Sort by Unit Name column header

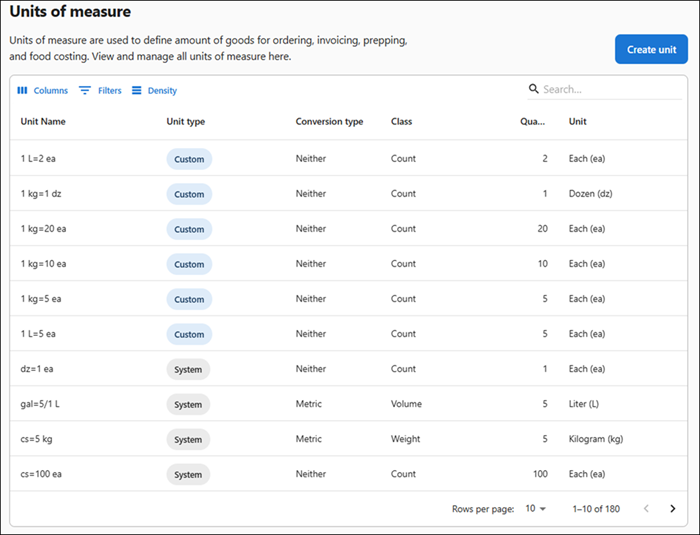coord(43,121)
